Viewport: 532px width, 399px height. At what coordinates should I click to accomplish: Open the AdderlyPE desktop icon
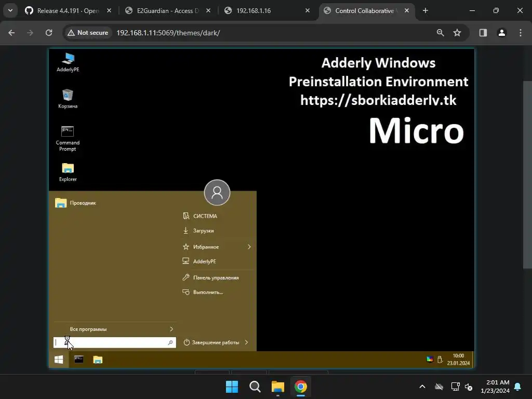(68, 62)
